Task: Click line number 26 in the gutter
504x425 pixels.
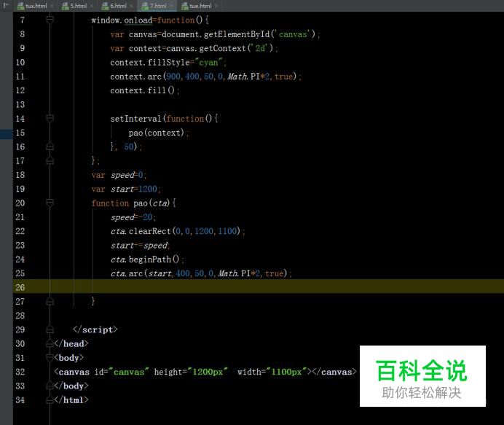Action: pyautogui.click(x=20, y=287)
